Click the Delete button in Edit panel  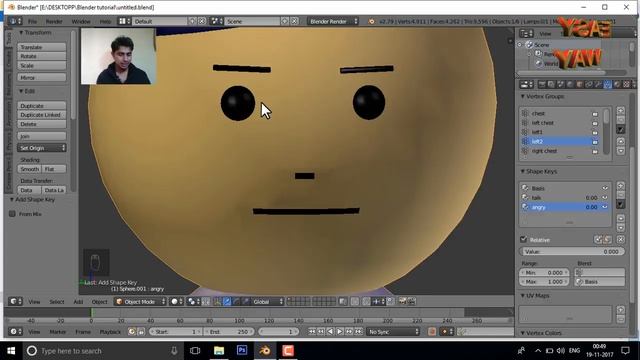click(42, 124)
